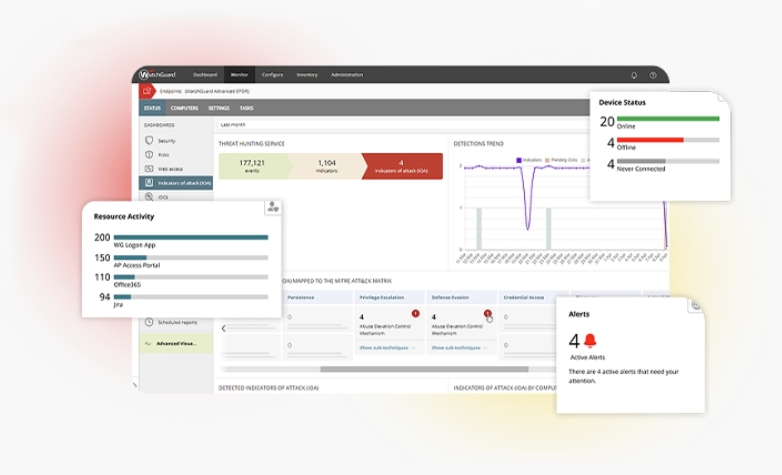The width and height of the screenshot is (782, 475).
Task: Click the Security shield icon in sidebar
Action: [149, 140]
